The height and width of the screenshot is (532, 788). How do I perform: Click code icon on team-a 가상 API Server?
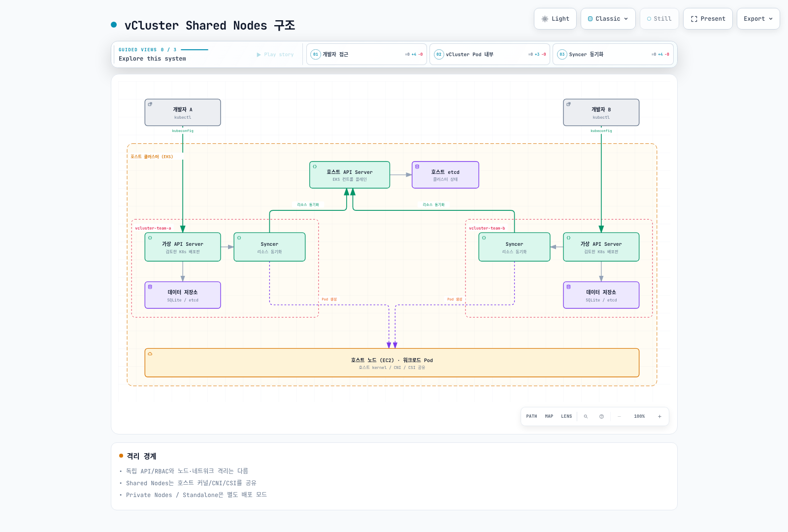pyautogui.click(x=150, y=238)
